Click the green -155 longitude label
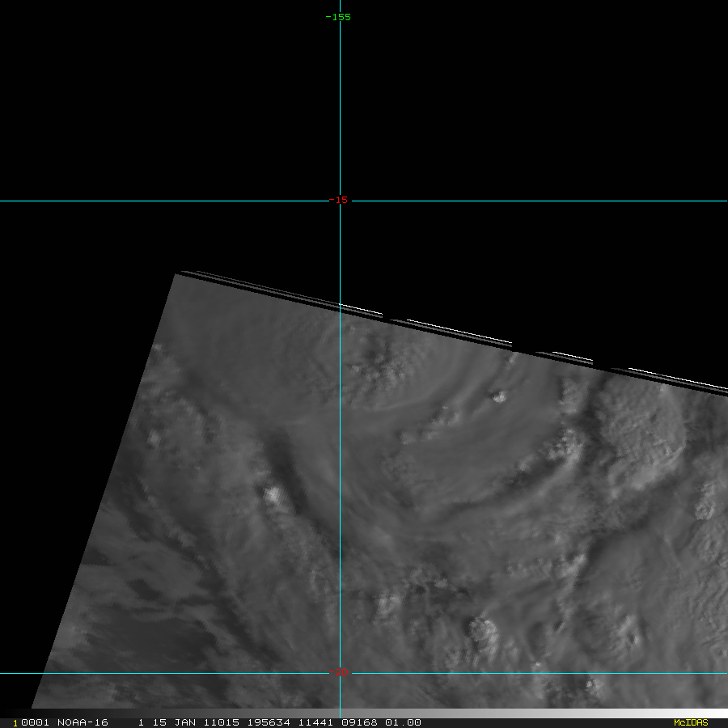The height and width of the screenshot is (728, 728). tap(338, 17)
